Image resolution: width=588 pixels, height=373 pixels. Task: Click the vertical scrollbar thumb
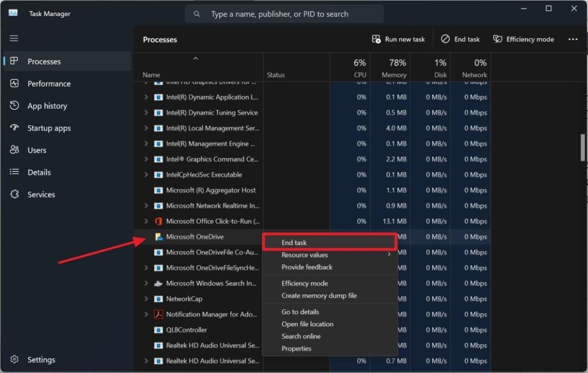click(583, 147)
